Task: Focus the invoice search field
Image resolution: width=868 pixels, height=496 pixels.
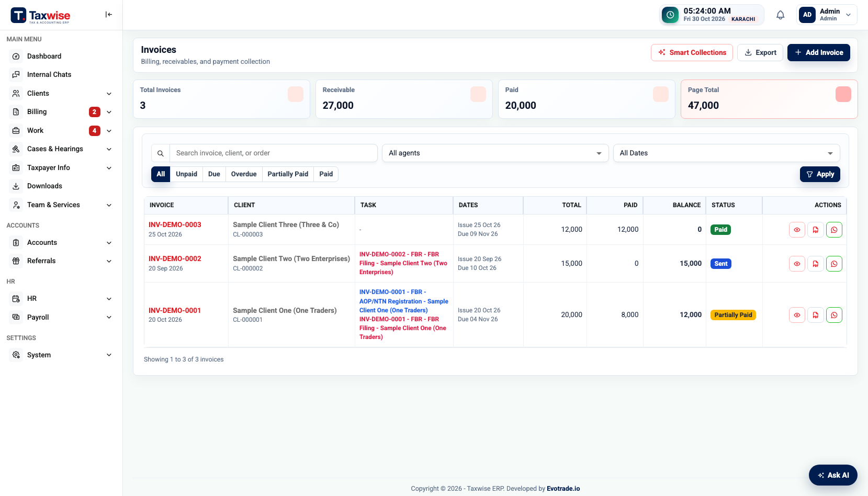Action: [273, 153]
